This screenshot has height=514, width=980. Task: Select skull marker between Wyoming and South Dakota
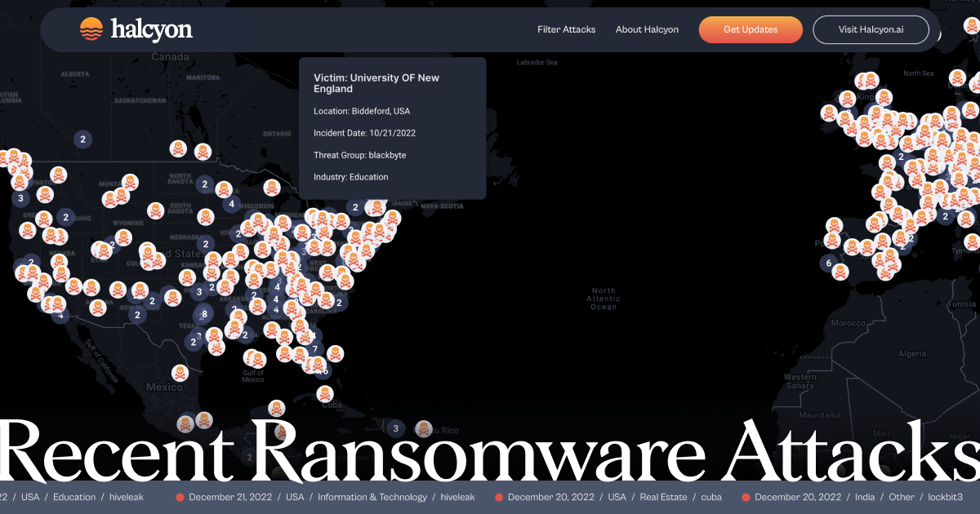(156, 210)
